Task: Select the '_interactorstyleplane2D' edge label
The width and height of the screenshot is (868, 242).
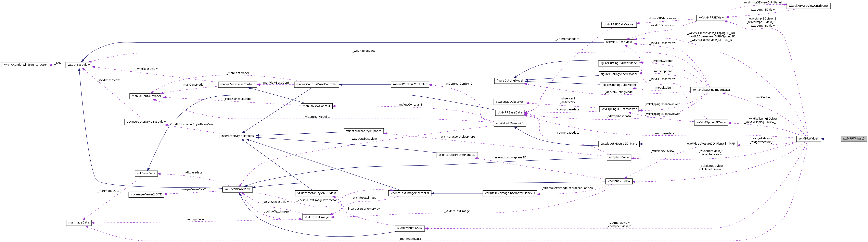Action: pos(510,158)
